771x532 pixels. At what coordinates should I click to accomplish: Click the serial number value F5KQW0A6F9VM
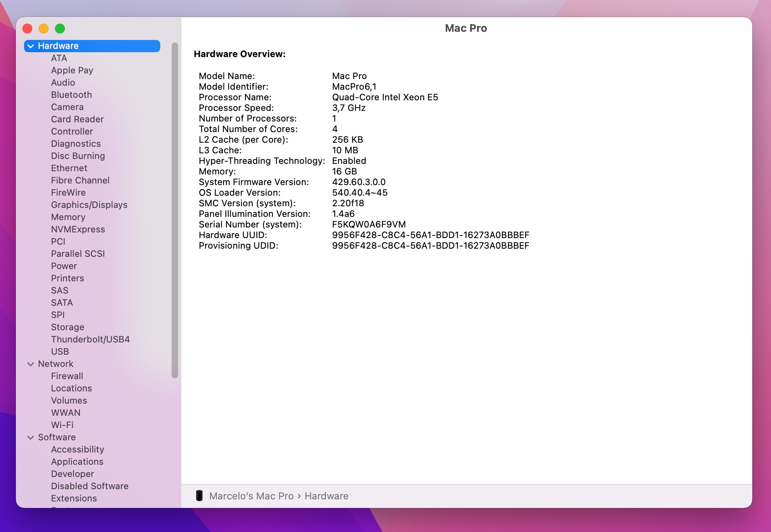(369, 225)
